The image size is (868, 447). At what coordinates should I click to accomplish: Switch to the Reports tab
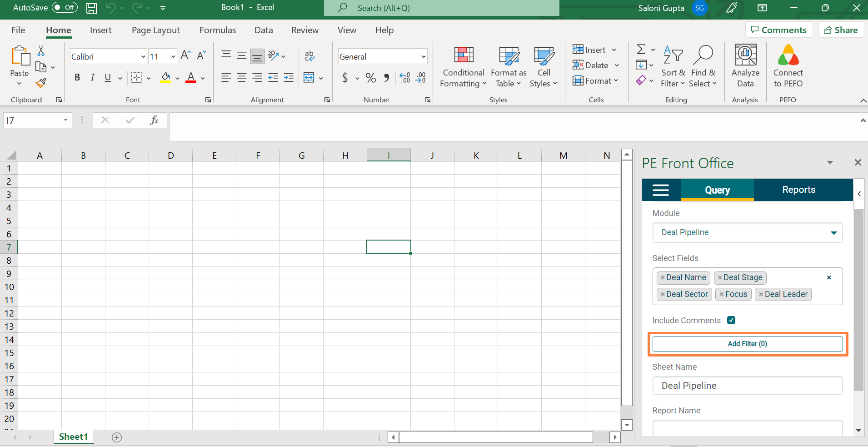[798, 190]
